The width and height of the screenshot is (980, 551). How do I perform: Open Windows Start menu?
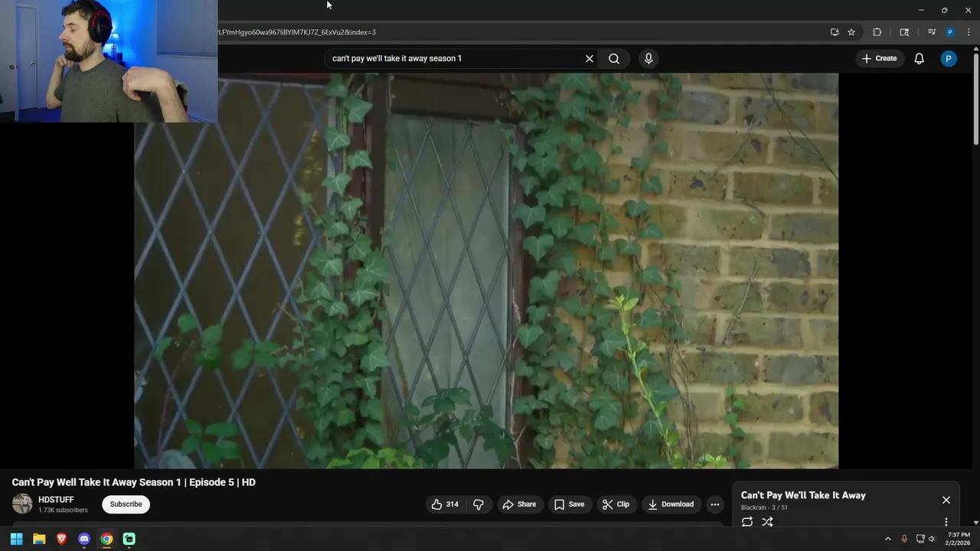[16, 539]
